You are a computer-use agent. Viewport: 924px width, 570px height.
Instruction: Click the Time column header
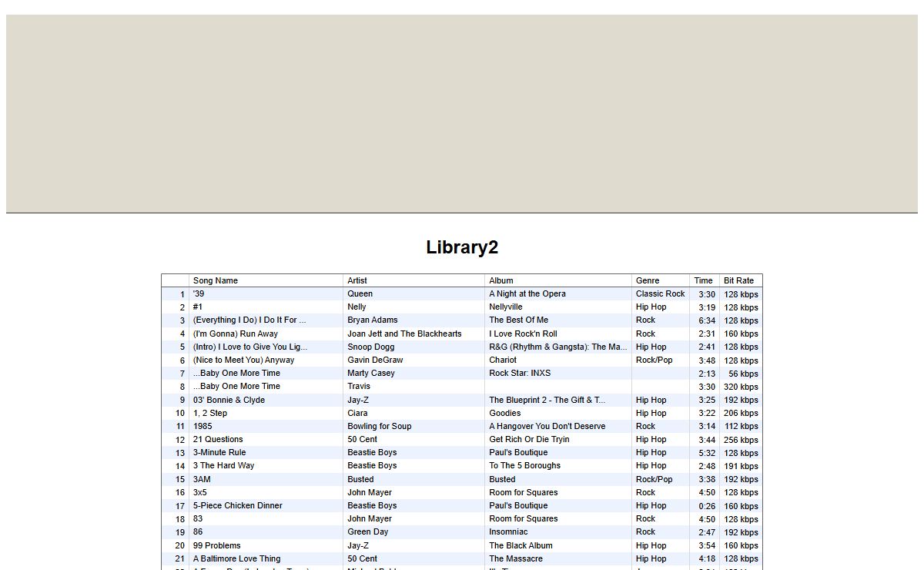705,280
